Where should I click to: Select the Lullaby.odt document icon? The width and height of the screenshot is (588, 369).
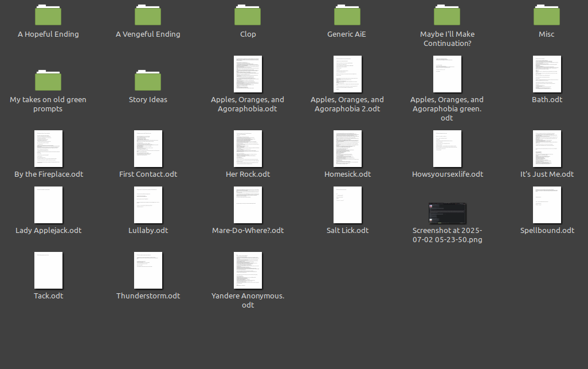148,205
